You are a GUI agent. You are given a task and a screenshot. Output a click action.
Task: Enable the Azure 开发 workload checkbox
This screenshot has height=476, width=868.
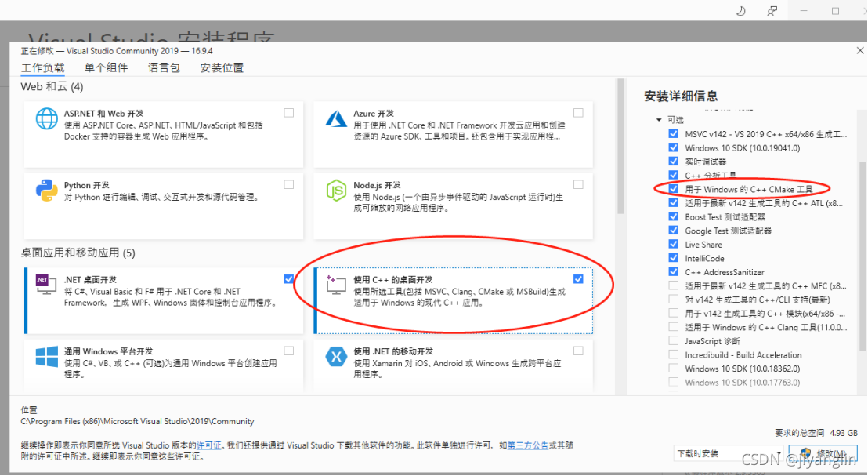pos(578,113)
